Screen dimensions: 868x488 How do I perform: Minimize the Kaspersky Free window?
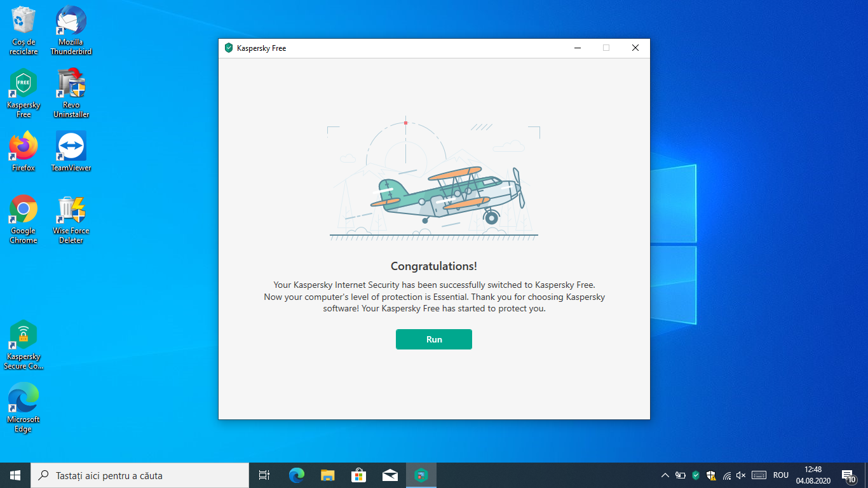(x=578, y=48)
